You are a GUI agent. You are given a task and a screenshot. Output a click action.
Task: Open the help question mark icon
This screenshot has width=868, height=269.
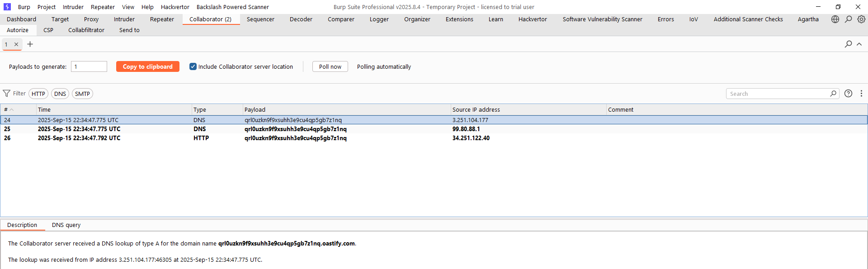point(848,94)
